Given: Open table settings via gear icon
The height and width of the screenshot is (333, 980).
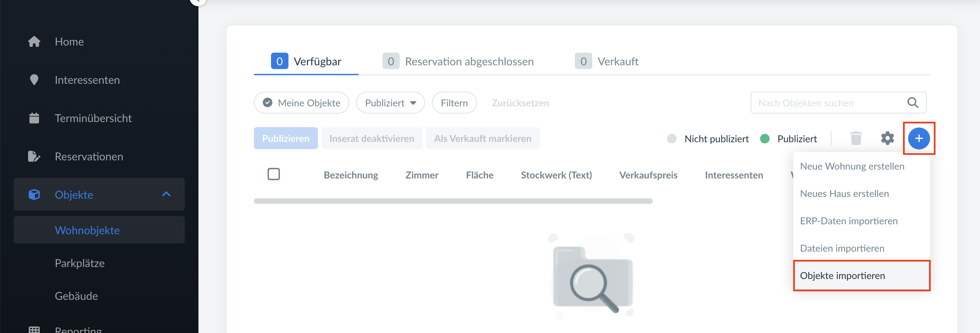Looking at the screenshot, I should 888,138.
